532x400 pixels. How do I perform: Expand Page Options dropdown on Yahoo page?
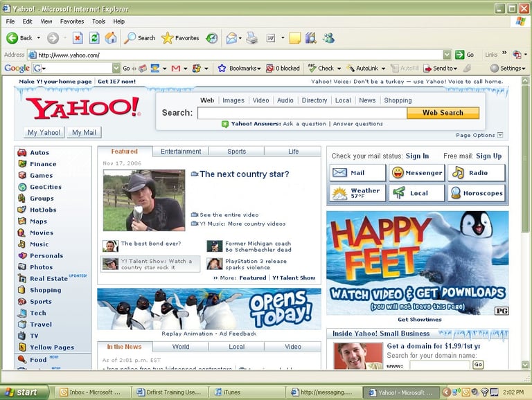(500, 135)
